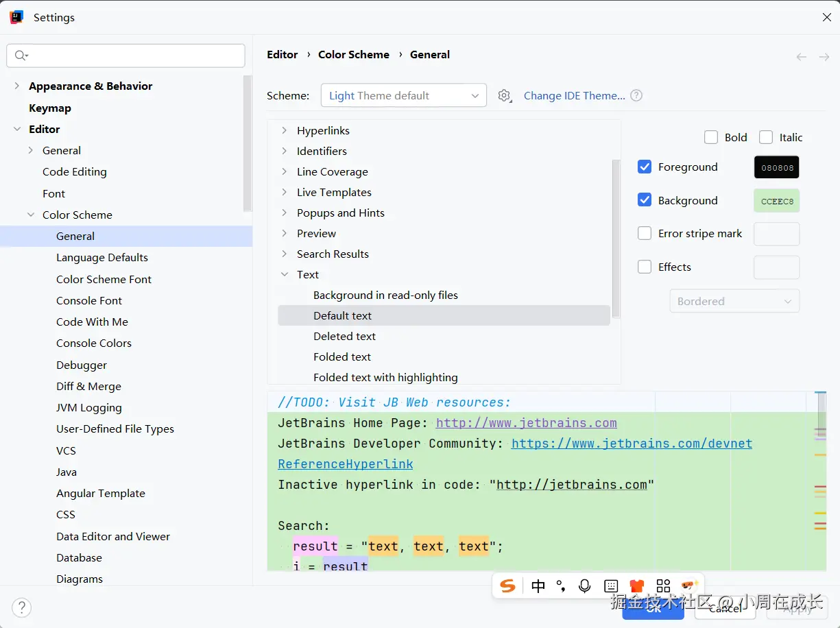Open Language Defaults under Color Scheme
Viewport: 840px width, 628px height.
(102, 257)
